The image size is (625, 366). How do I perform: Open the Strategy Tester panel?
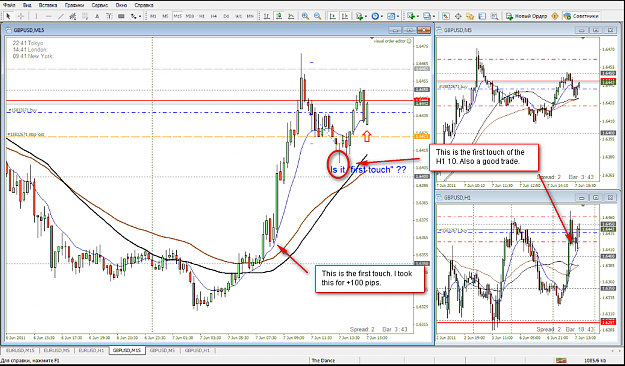(x=494, y=16)
